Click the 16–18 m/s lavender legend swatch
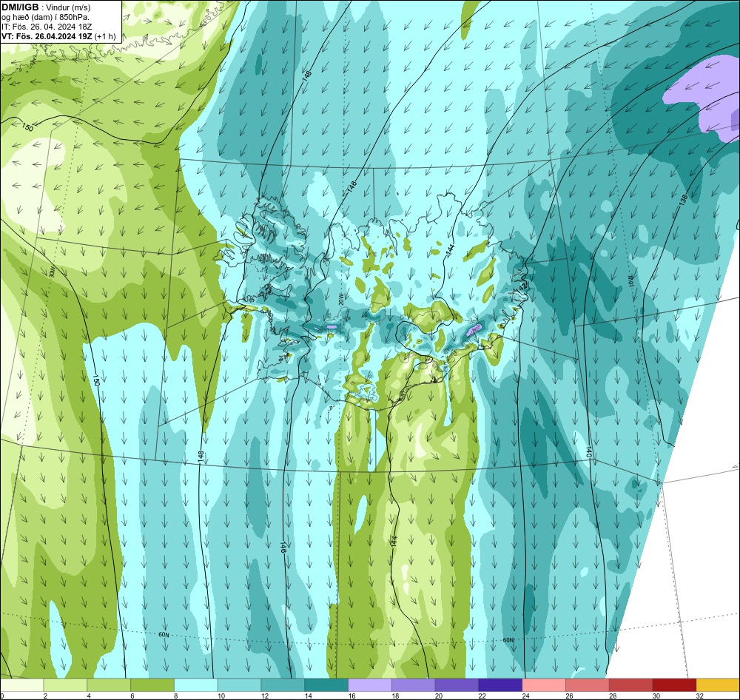The width and height of the screenshot is (740, 700). [x=370, y=685]
